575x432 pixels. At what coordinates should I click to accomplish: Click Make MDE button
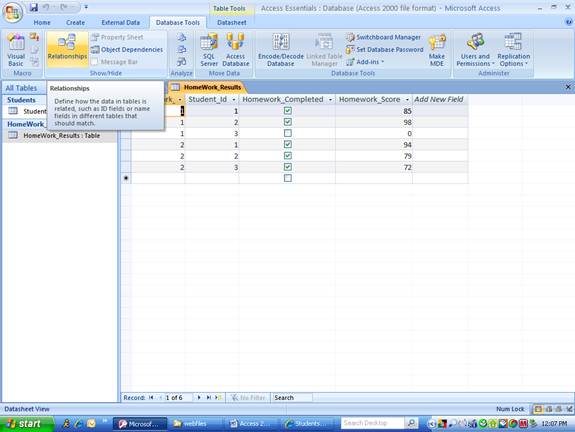(437, 50)
